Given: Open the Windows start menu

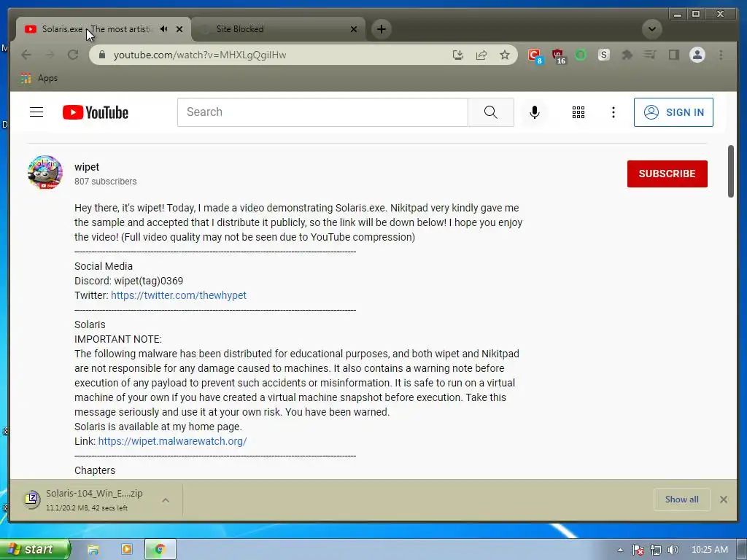Looking at the screenshot, I should click(35, 549).
